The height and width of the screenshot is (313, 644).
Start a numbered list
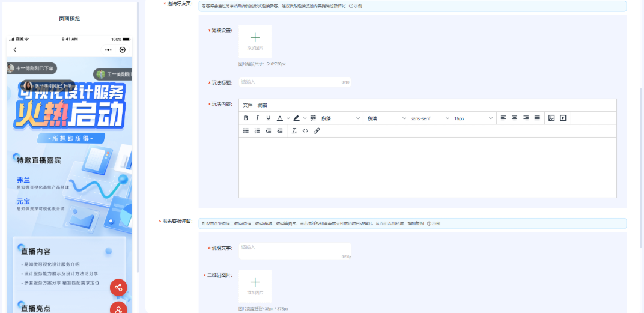tap(257, 131)
